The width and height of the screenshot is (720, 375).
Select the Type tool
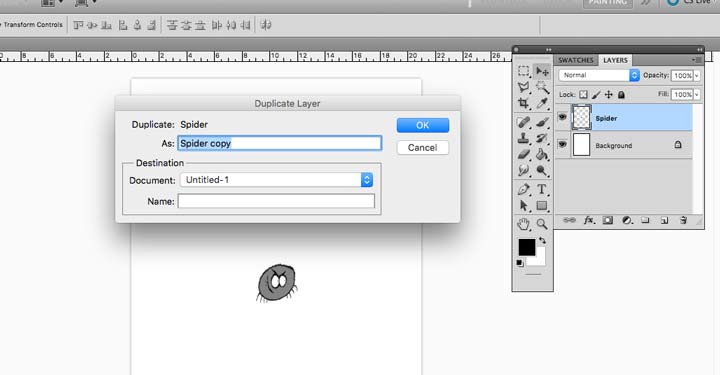pos(542,189)
